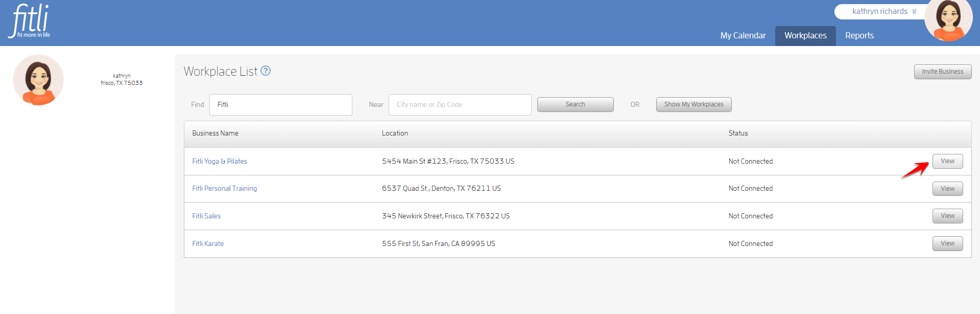This screenshot has width=980, height=314.
Task: Click sidebar text frisco, TX 75033
Action: 122,83
